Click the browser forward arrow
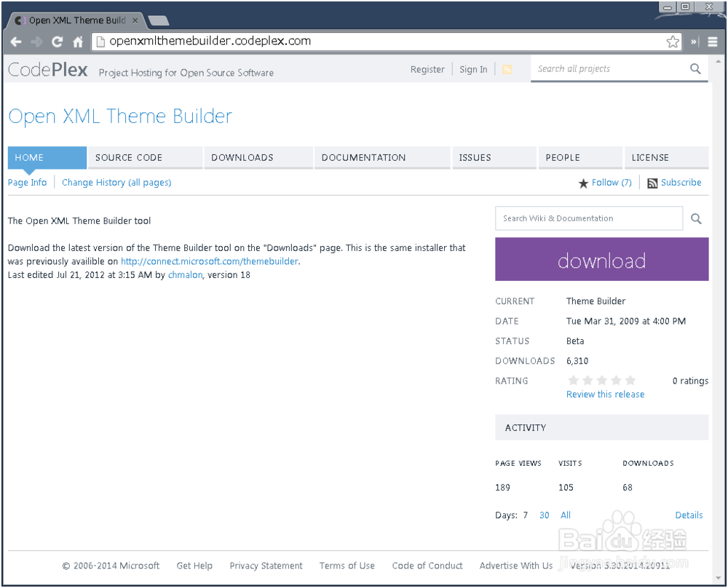Viewport: 728px width, 588px height. (36, 41)
